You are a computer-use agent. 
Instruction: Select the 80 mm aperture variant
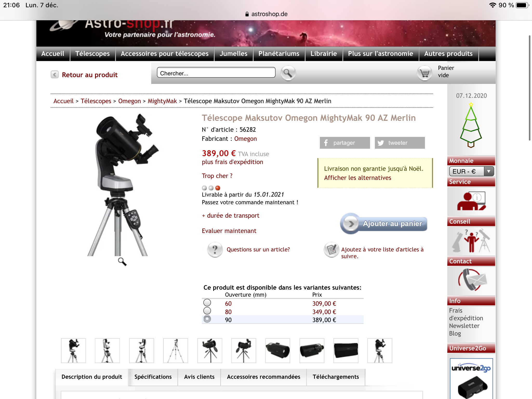point(207,311)
